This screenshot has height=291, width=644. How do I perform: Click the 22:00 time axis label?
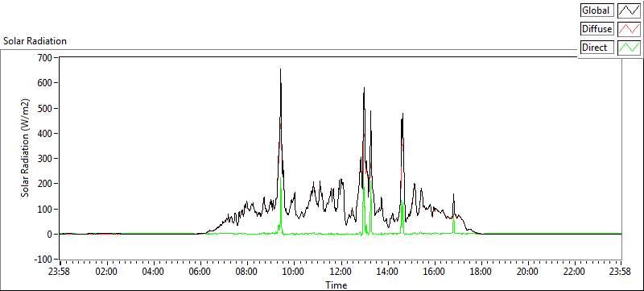(574, 272)
